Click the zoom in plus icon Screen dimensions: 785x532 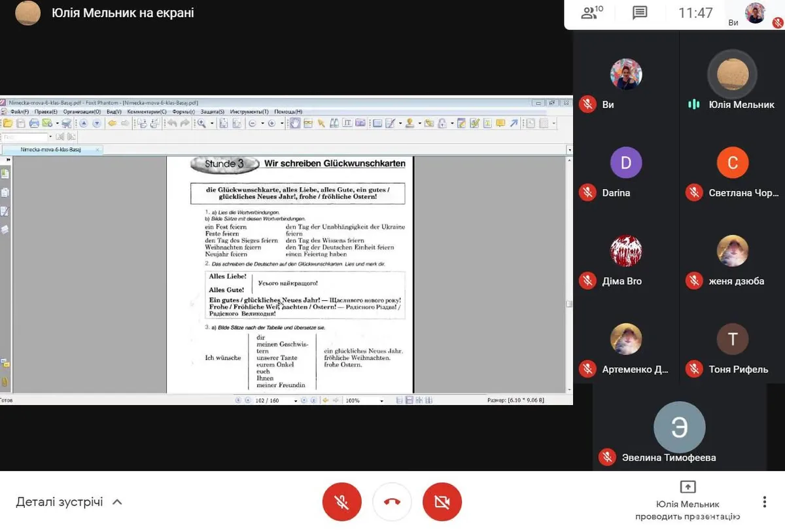point(272,123)
